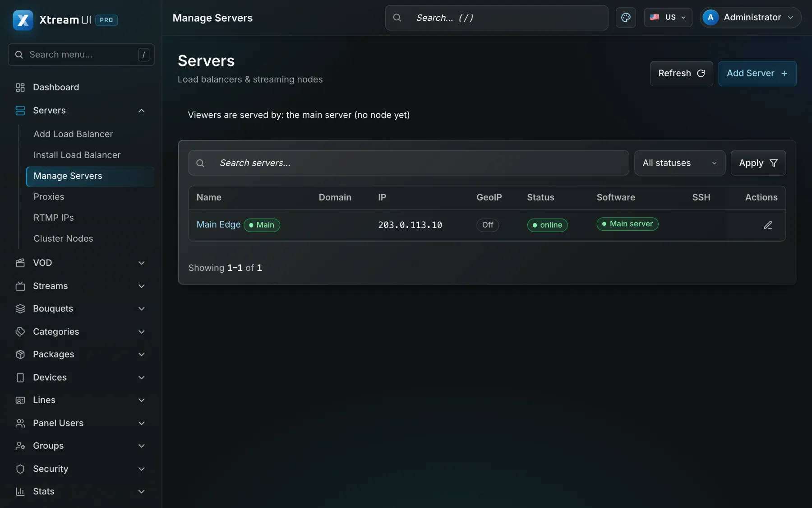The width and height of the screenshot is (812, 508).
Task: Click the Categories tag icon
Action: tap(20, 331)
